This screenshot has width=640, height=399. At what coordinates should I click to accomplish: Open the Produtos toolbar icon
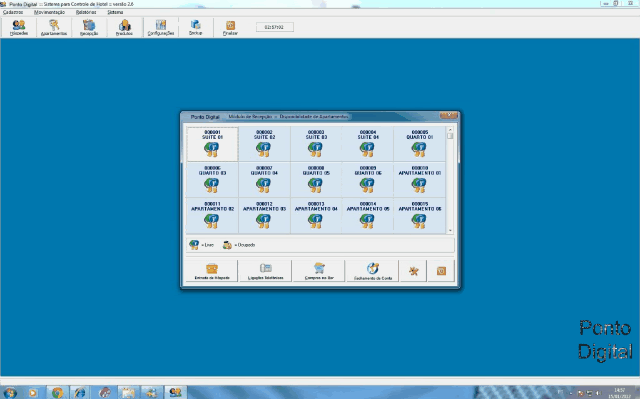[124, 27]
